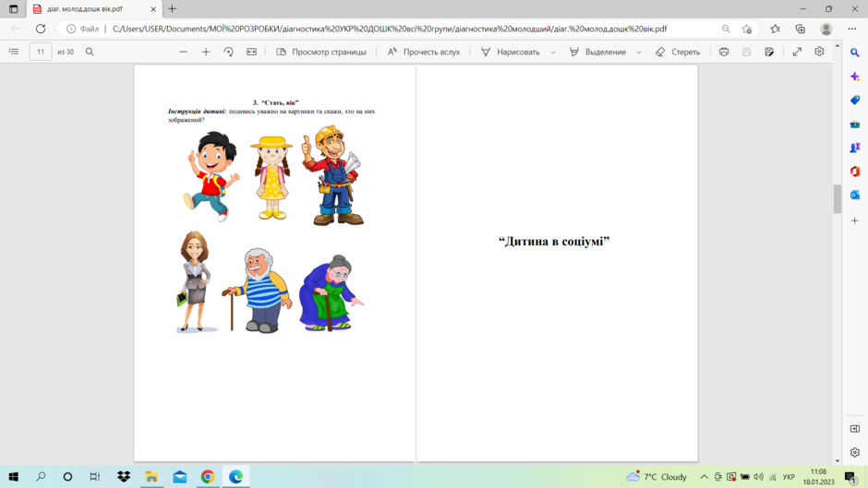Save the PDF file
The width and height of the screenshot is (868, 488).
746,52
